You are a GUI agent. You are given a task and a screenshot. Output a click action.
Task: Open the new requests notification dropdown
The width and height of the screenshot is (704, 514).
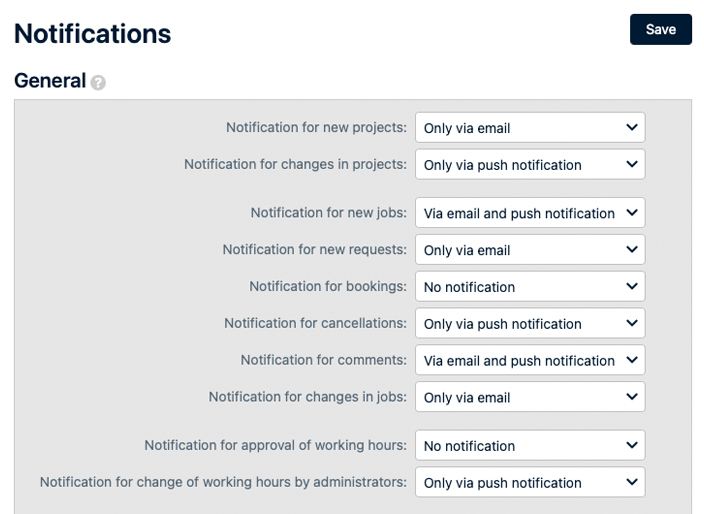point(529,250)
